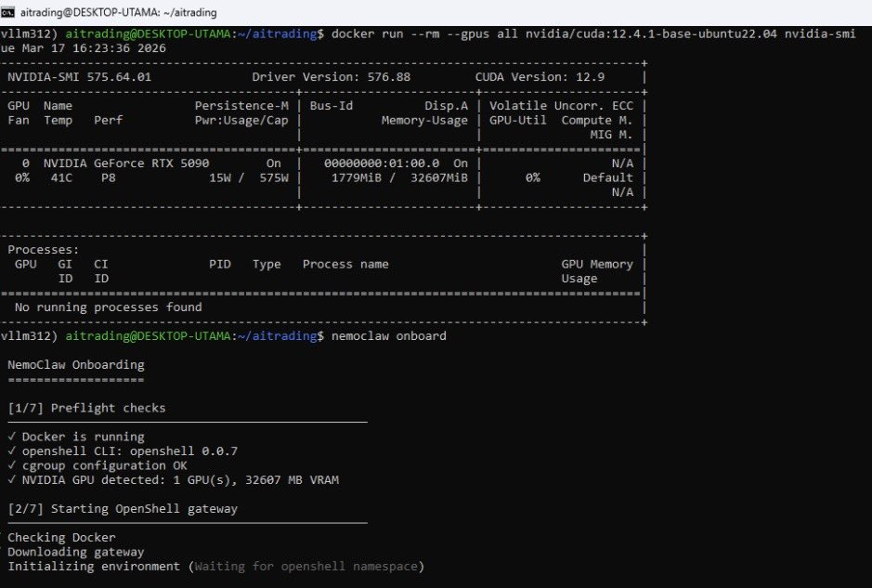Click the 'Pwr:Usage/Cap' column header
Viewport: 872px width, 588px height.
(241, 120)
